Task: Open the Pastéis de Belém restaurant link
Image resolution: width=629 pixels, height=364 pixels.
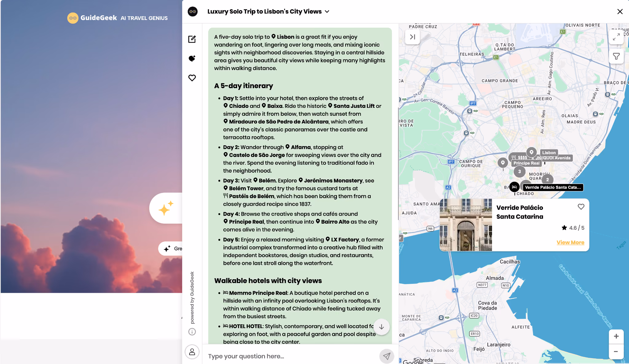Action: click(x=248, y=196)
